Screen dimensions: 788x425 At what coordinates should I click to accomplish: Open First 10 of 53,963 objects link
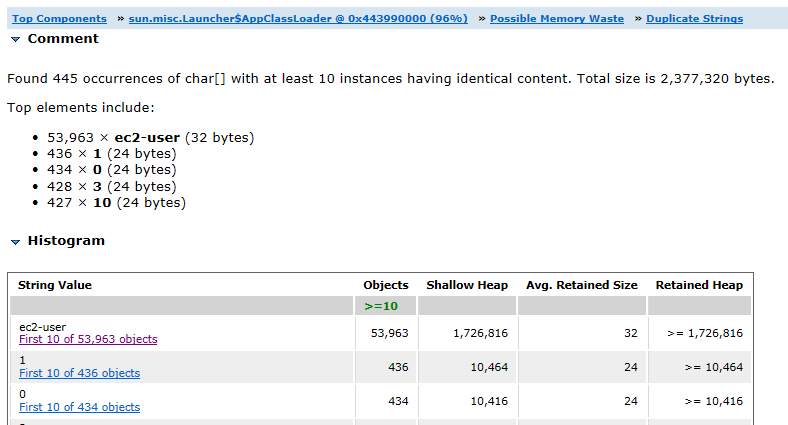pyautogui.click(x=88, y=339)
